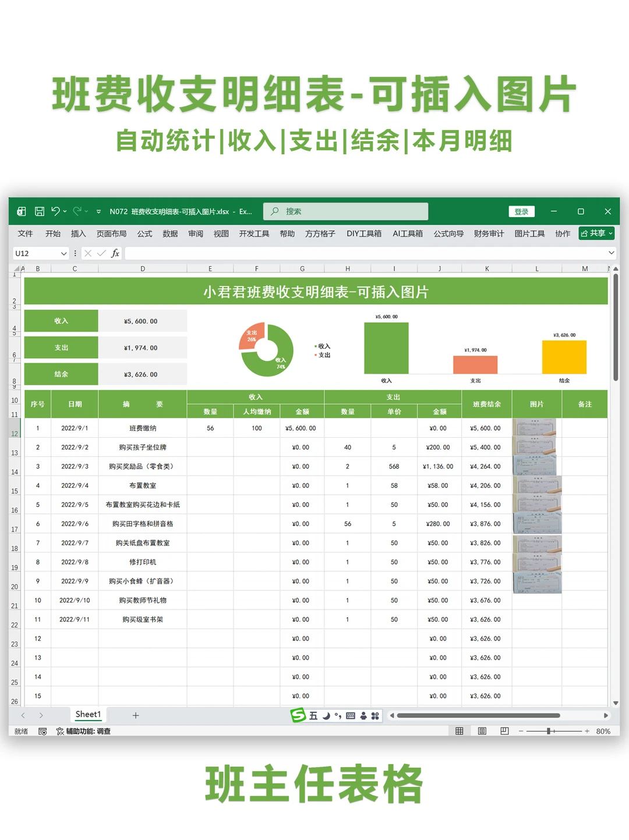Image resolution: width=629 pixels, height=840 pixels.
Task: Switch to Normal view icon
Action: pos(460,731)
